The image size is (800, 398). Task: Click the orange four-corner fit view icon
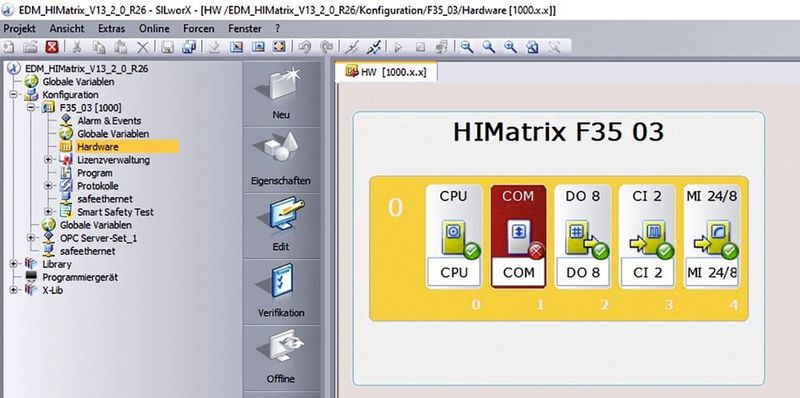coord(279,47)
